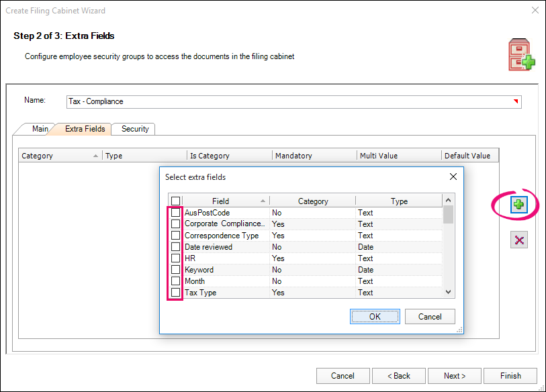
Task: Sort by the Category column in dialog
Action: 312,201
